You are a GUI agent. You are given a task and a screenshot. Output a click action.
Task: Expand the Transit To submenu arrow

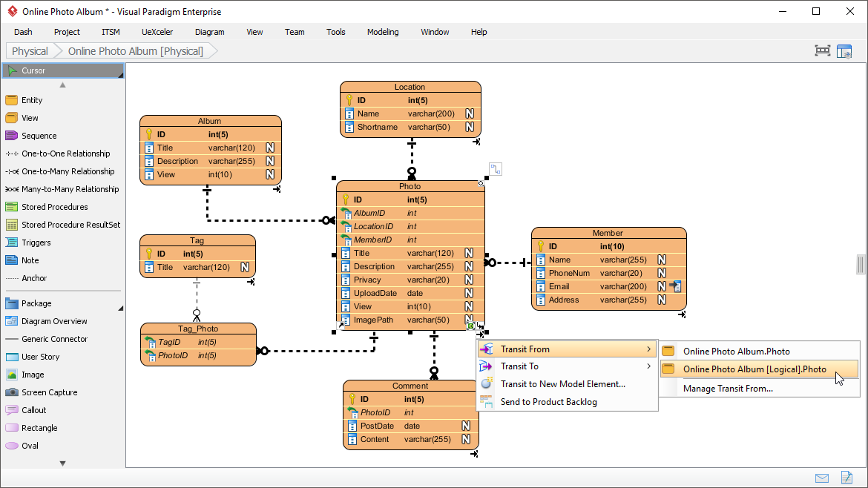[x=649, y=366]
